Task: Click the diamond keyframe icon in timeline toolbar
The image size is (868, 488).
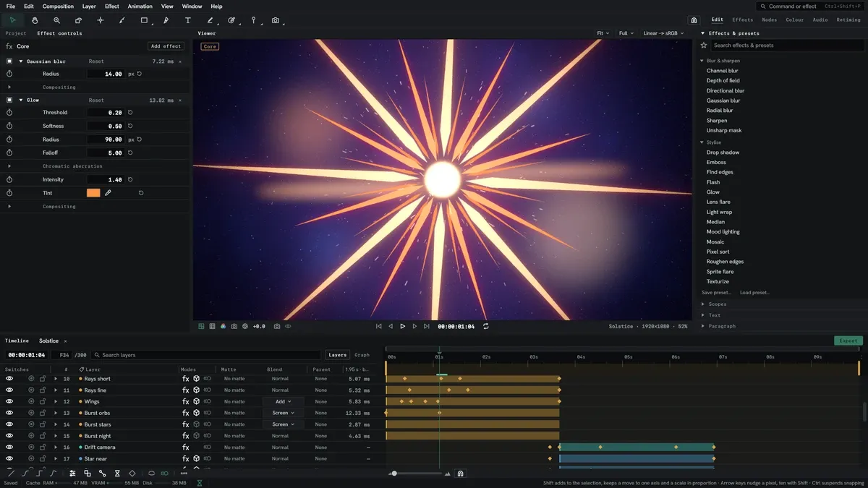Action: (132, 474)
